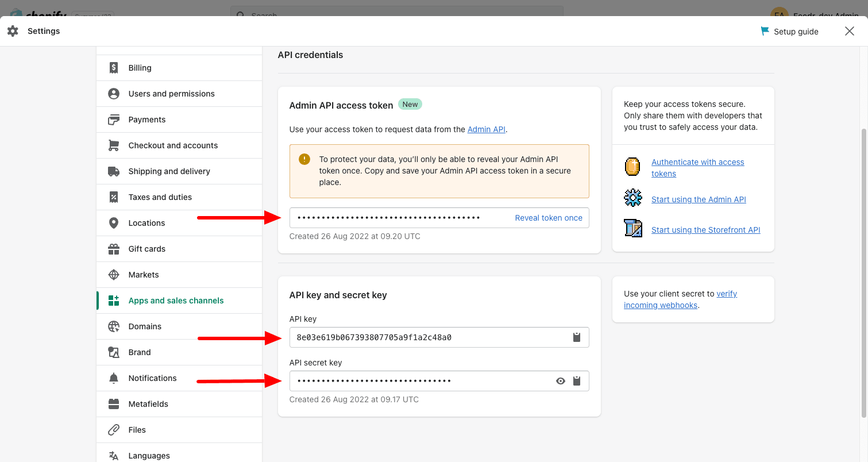Viewport: 868px width, 462px height.
Task: Click the API key text field
Action: (x=425, y=337)
